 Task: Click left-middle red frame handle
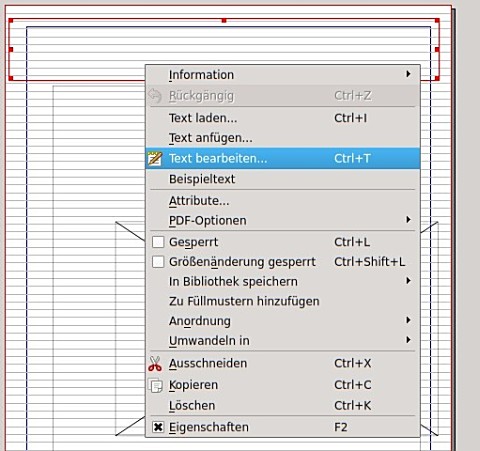coord(11,49)
